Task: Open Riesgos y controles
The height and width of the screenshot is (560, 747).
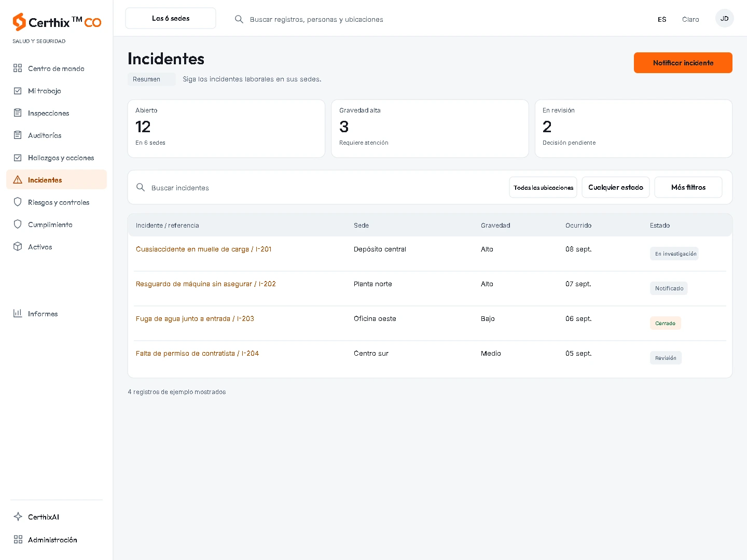Action: 57,202
